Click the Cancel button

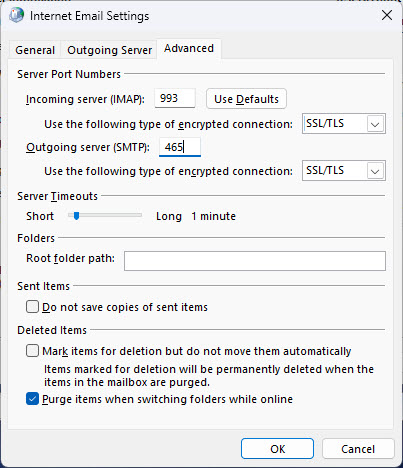coord(358,449)
